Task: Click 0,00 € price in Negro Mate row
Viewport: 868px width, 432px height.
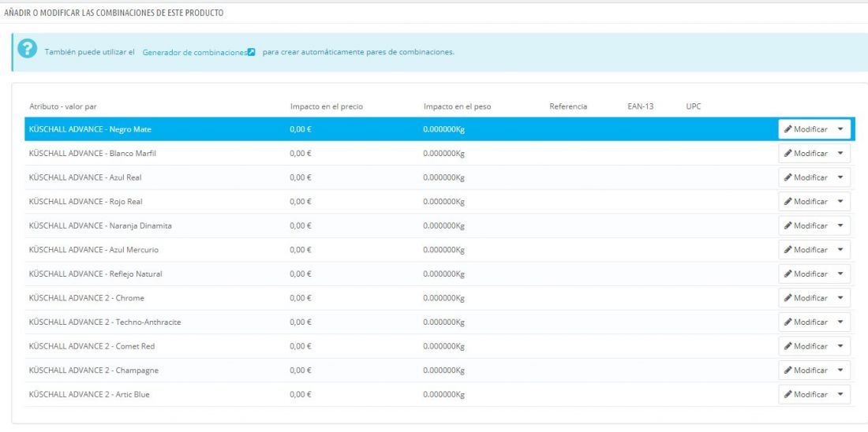Action: pyautogui.click(x=301, y=129)
